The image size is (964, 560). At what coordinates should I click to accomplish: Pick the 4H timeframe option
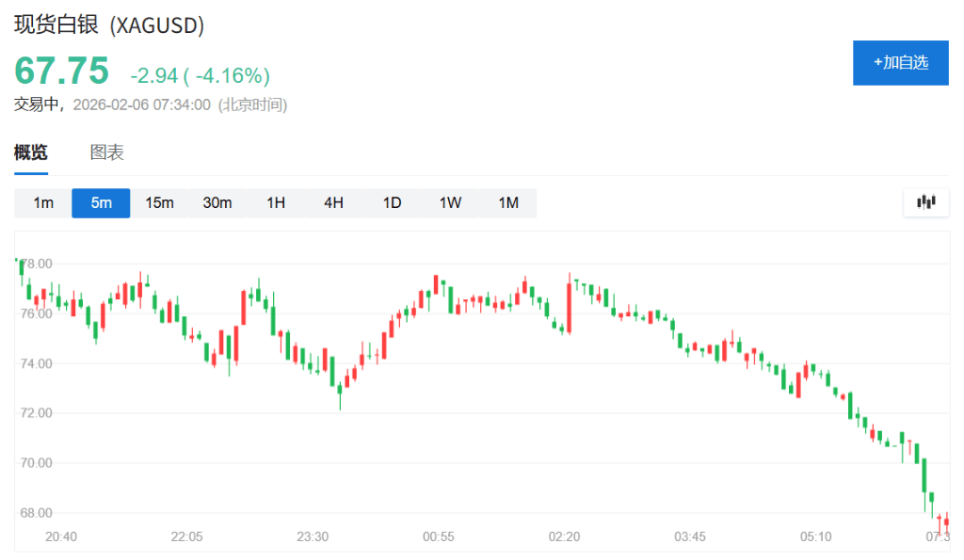333,203
